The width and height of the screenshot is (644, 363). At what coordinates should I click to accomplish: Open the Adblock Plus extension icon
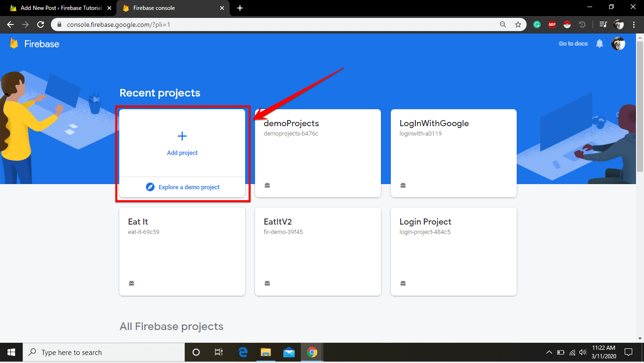pos(552,24)
